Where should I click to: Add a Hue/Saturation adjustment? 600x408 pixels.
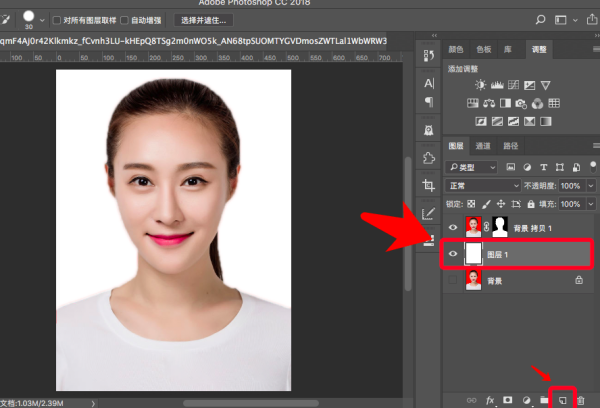(473, 103)
